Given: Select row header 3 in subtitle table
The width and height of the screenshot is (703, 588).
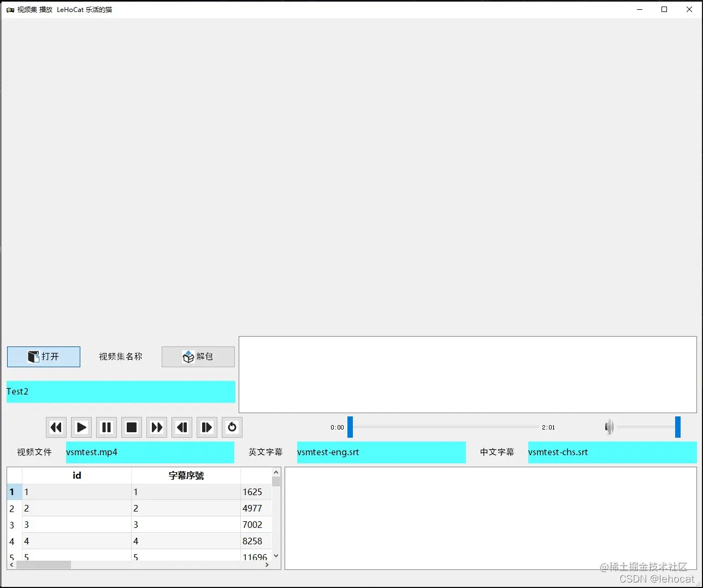Looking at the screenshot, I should (x=14, y=525).
